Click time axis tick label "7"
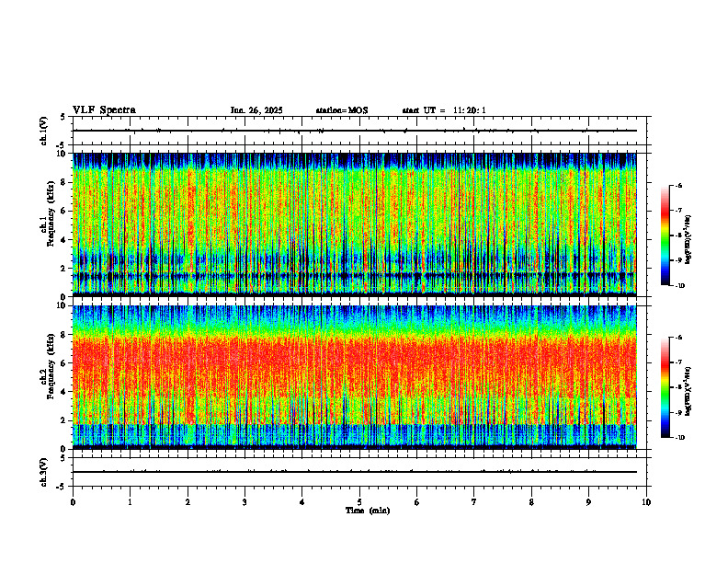The height and width of the screenshot is (563, 728). [x=474, y=502]
